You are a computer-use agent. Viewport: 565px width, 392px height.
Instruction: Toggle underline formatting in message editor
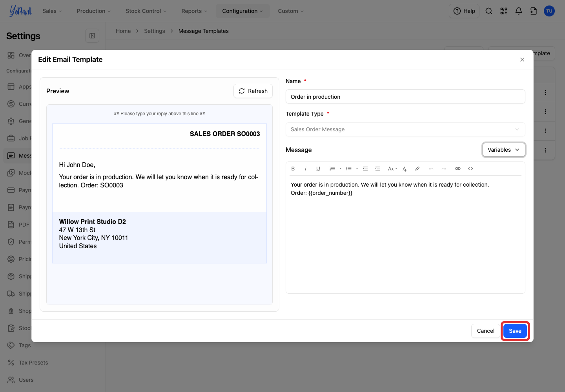pos(318,169)
